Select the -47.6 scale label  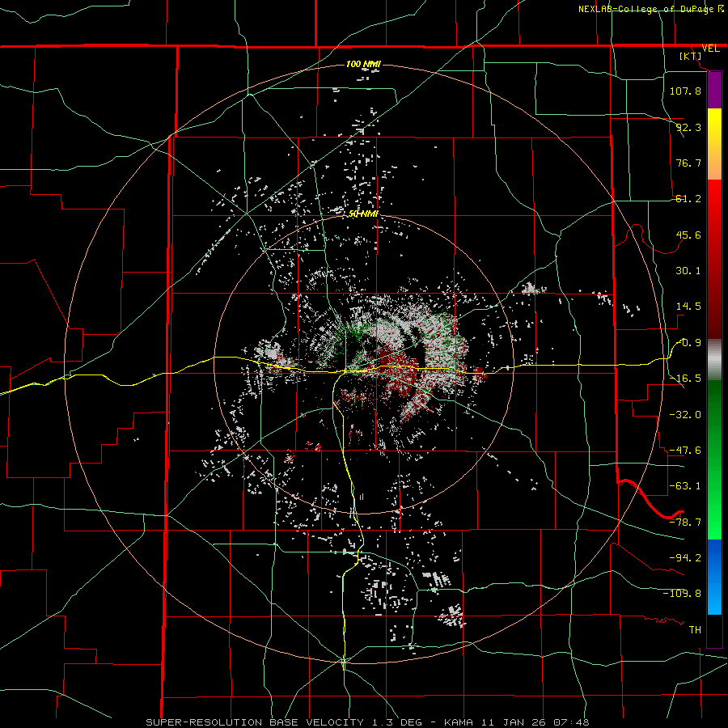pyautogui.click(x=685, y=451)
